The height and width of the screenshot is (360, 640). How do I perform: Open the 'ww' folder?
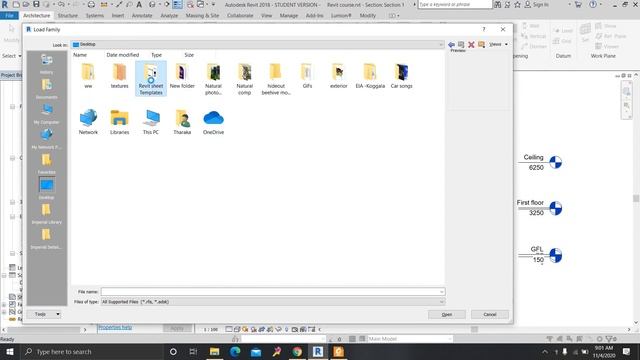(88, 76)
